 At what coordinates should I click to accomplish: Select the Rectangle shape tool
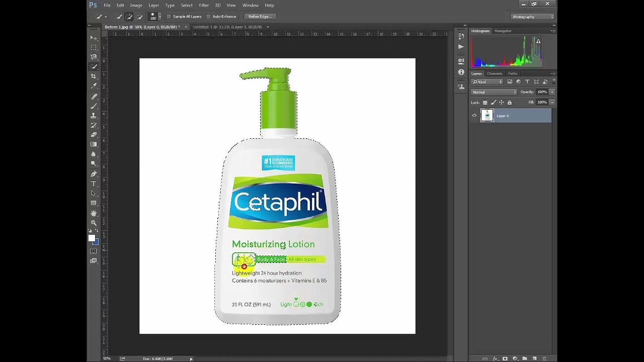(94, 203)
